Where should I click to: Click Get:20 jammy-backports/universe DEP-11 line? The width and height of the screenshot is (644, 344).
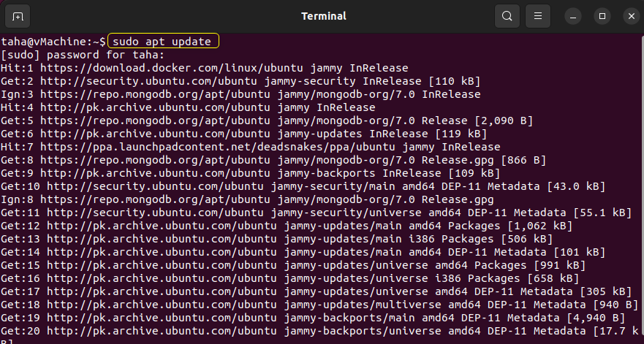(319, 331)
